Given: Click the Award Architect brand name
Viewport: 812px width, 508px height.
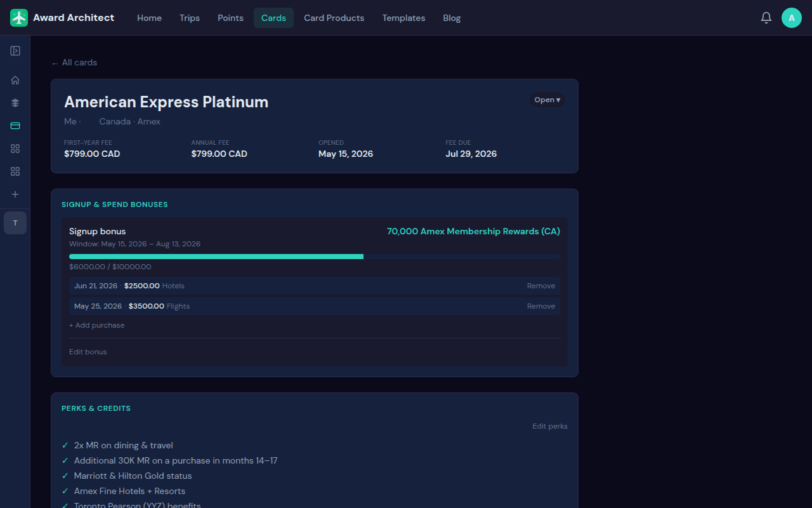Looking at the screenshot, I should (x=74, y=18).
